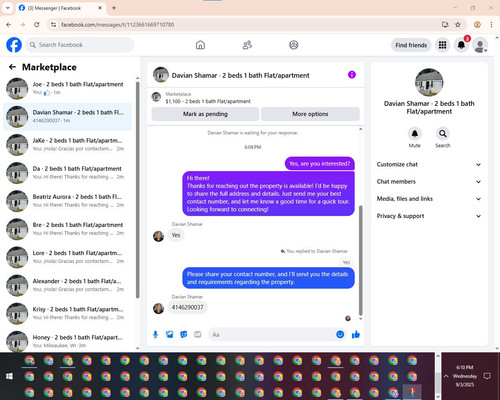500x400 pixels.
Task: Open the Facebook menu grid icon
Action: 442,45
